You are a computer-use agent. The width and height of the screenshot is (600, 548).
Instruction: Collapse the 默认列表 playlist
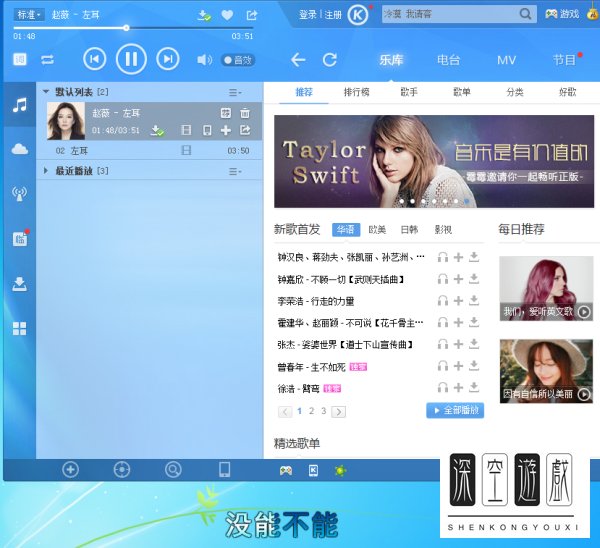(46, 92)
